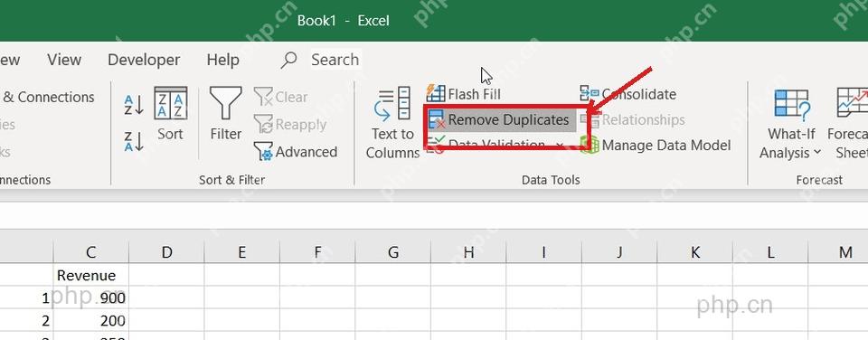
Task: Sort A to Z ascending icon
Action: coord(134,105)
